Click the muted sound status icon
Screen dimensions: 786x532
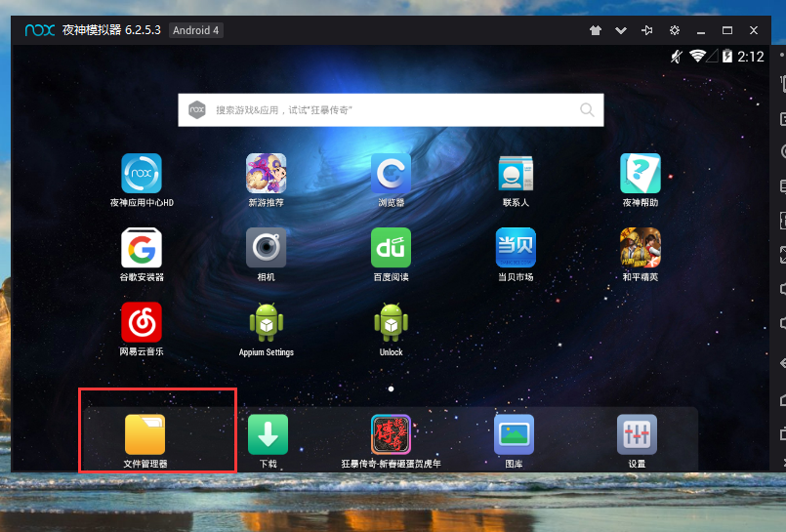pos(677,57)
